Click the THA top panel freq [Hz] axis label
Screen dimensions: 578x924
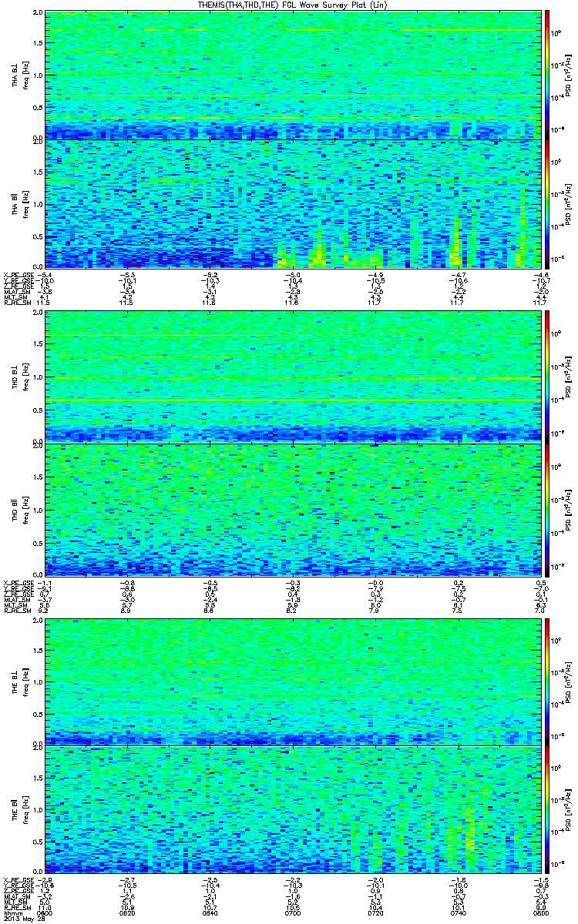26,75
